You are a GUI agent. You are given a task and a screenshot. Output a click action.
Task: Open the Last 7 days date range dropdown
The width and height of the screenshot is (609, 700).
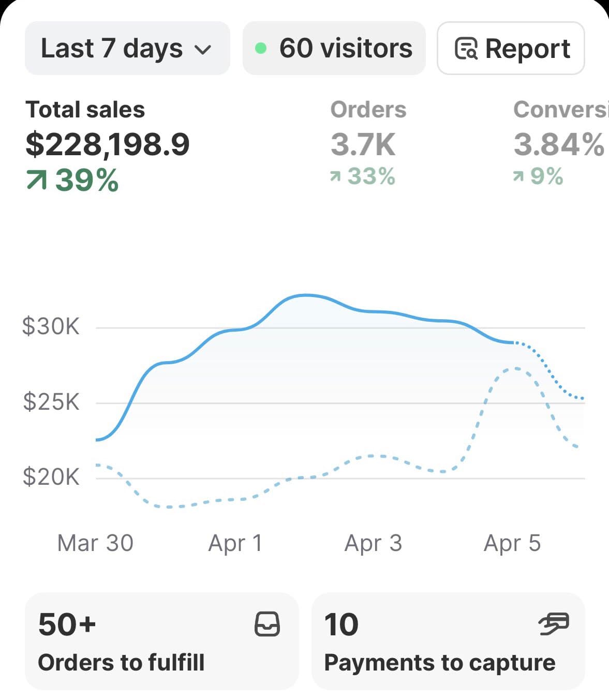(x=127, y=48)
